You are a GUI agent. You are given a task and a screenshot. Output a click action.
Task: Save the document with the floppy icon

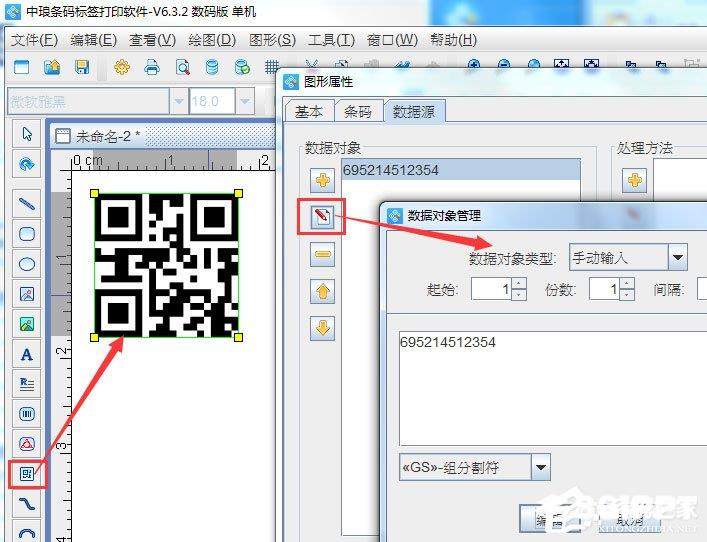point(82,67)
